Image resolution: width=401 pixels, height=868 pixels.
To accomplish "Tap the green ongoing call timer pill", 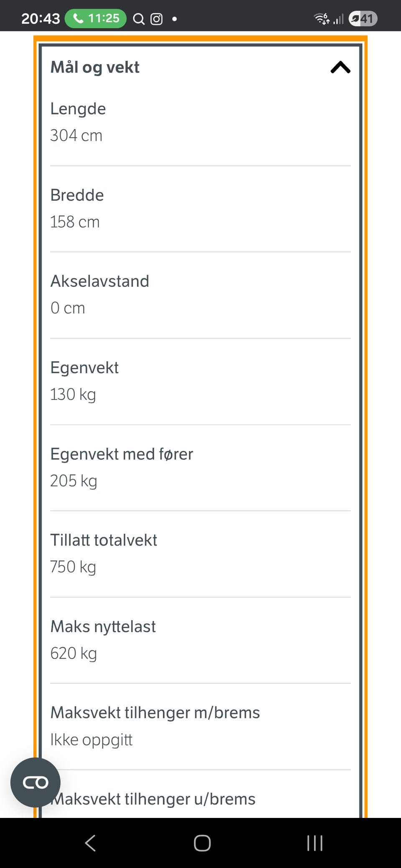I will coord(96,18).
